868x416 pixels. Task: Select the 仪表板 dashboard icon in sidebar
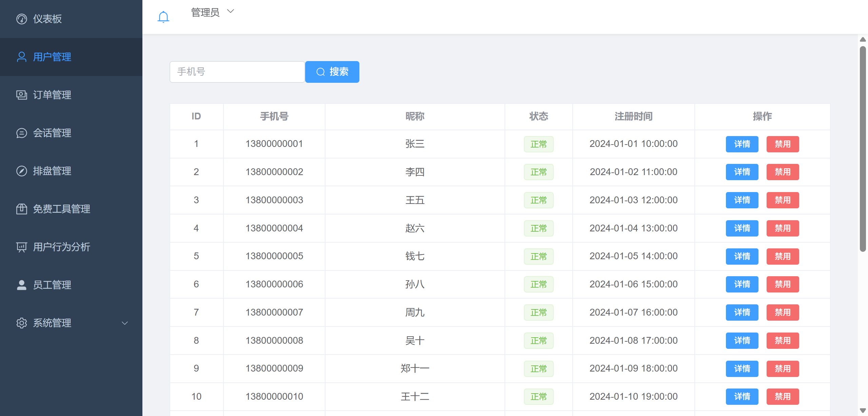pyautogui.click(x=21, y=19)
